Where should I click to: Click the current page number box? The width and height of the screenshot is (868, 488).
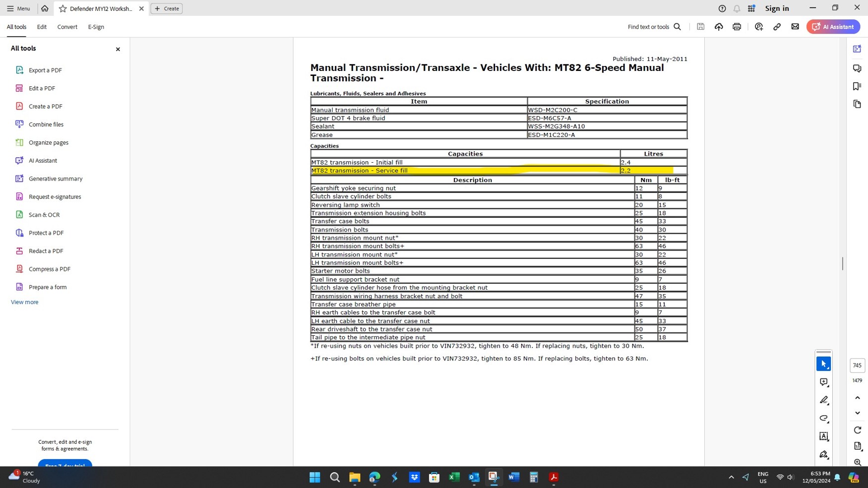857,366
